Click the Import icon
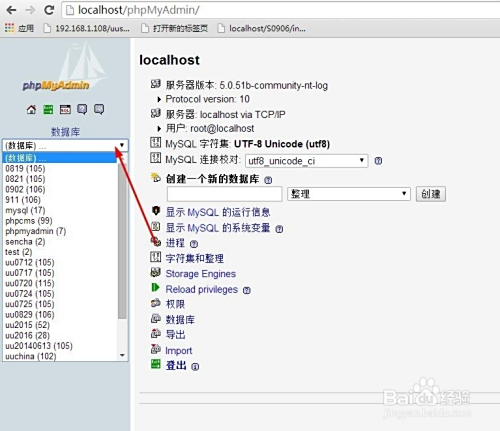This screenshot has height=431, width=500. click(155, 349)
